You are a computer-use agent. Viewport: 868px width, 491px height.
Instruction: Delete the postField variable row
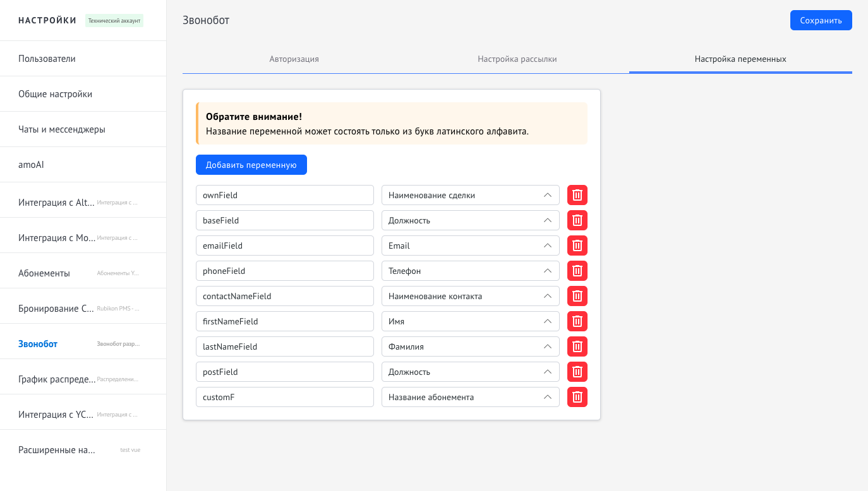(x=577, y=372)
